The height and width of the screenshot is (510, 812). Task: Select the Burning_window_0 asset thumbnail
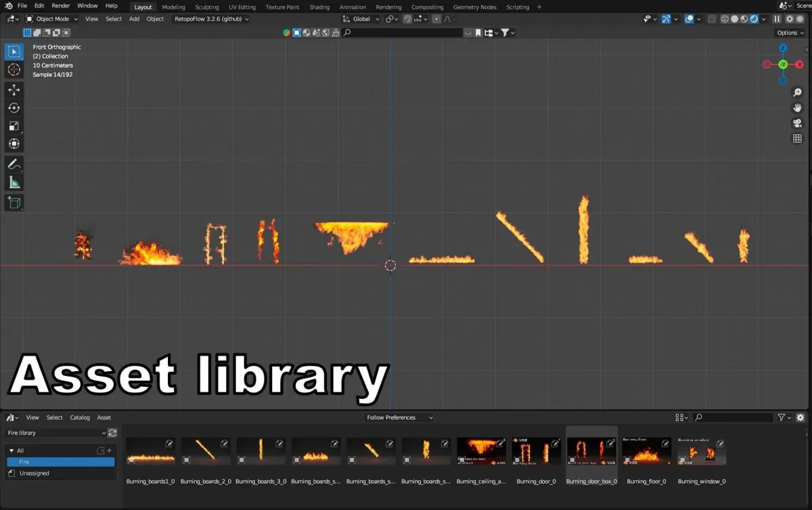[702, 451]
